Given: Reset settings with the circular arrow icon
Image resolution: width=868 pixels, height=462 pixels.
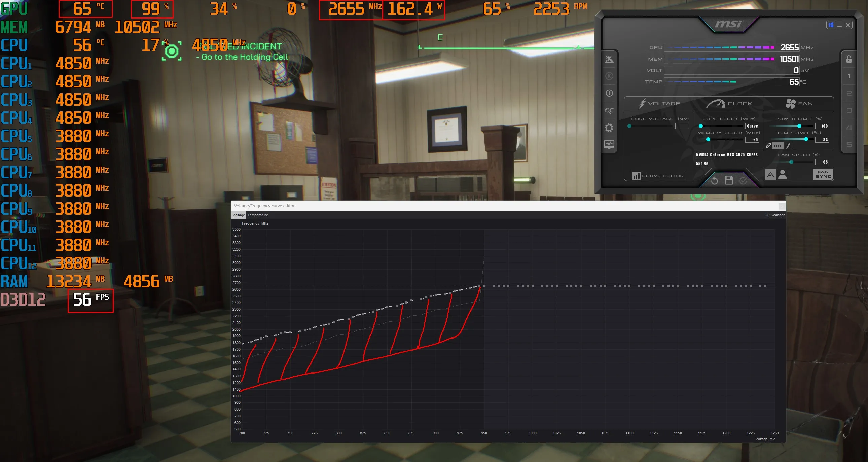Looking at the screenshot, I should (x=714, y=181).
